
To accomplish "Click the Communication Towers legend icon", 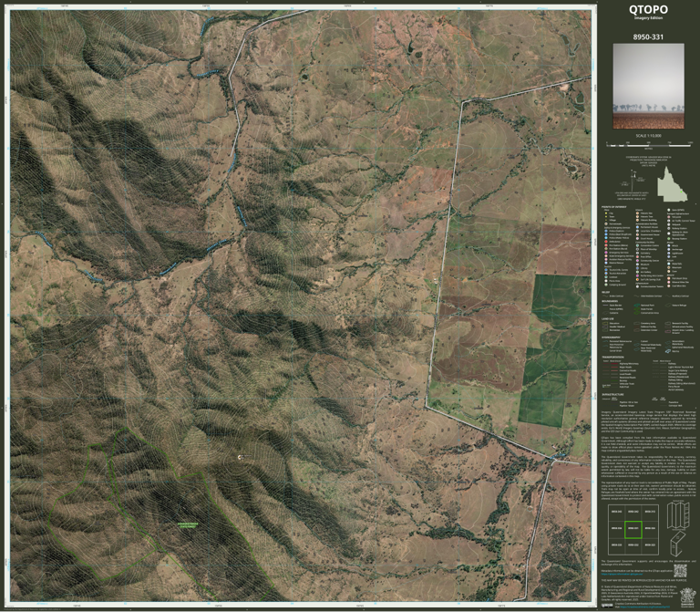I will [637, 286].
